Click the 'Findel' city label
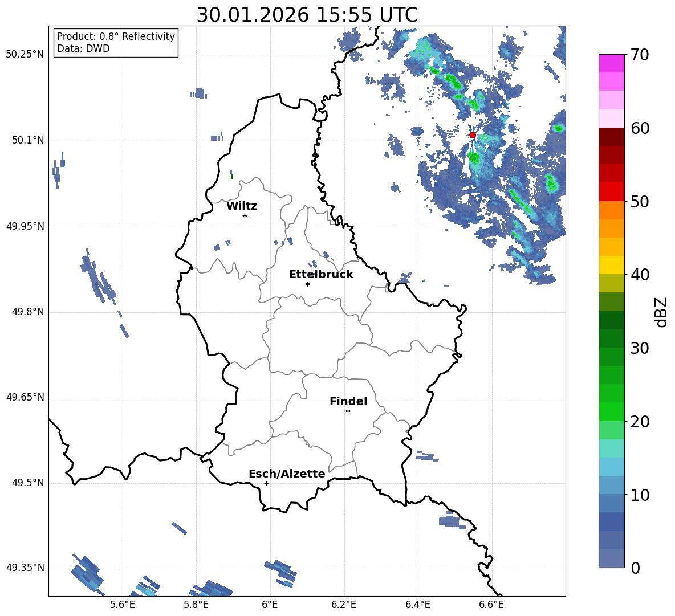Image resolution: width=675 pixels, height=616 pixels. click(348, 401)
